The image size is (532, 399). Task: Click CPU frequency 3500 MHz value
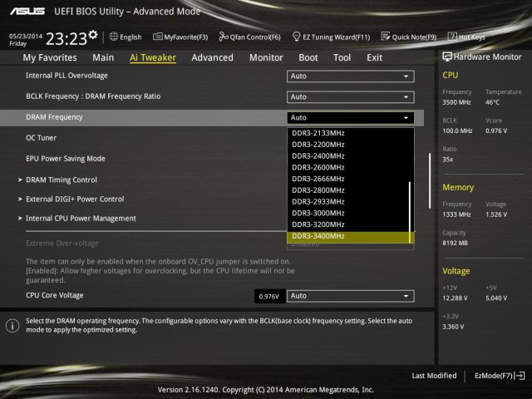456,102
